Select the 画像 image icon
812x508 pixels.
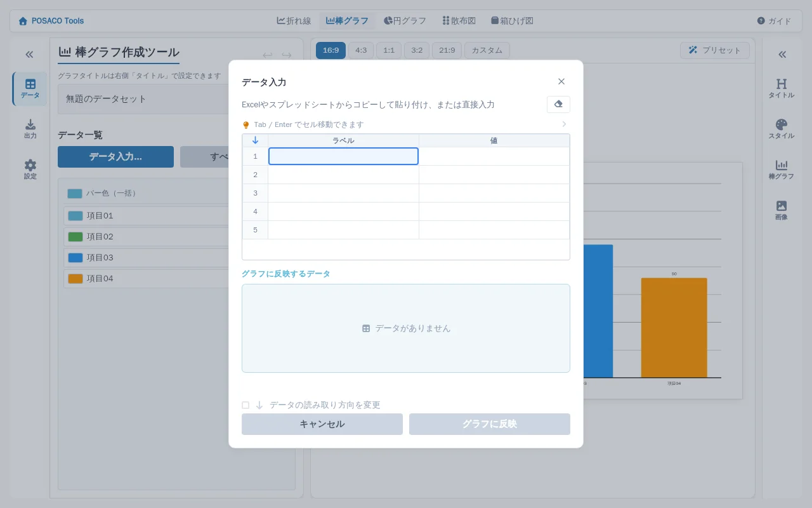[x=782, y=210]
